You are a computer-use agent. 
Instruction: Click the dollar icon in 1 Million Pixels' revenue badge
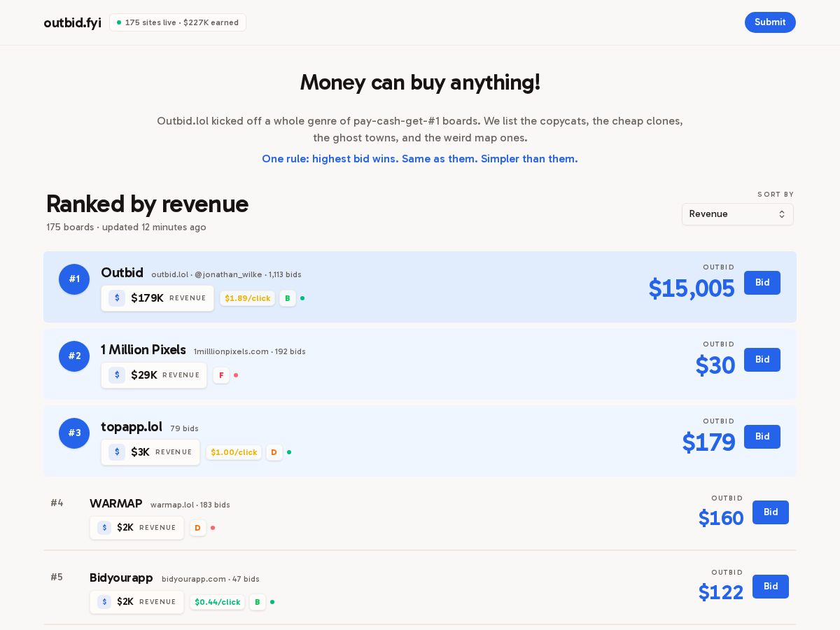click(x=117, y=375)
